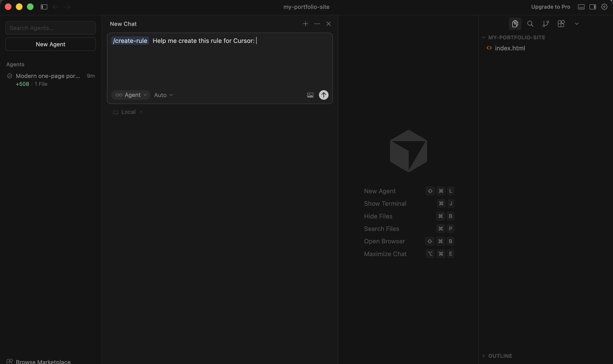Open the Search panel magnifier icon
The width and height of the screenshot is (613, 364).
pos(530,23)
